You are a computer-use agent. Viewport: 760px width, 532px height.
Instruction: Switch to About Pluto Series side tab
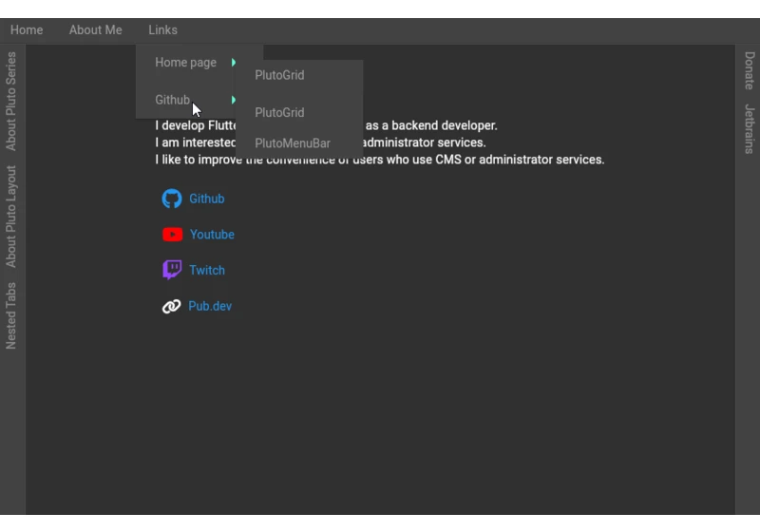11,102
